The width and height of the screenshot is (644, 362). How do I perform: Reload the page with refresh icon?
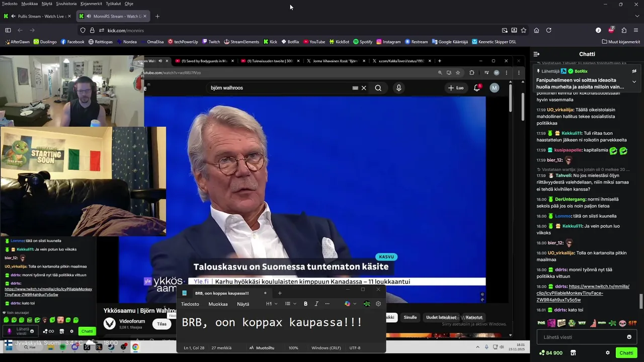click(x=548, y=30)
